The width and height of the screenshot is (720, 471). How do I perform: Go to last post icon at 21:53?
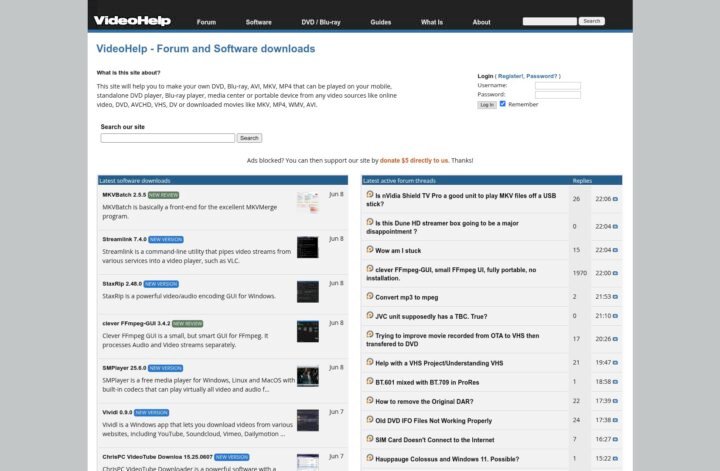pos(615,297)
